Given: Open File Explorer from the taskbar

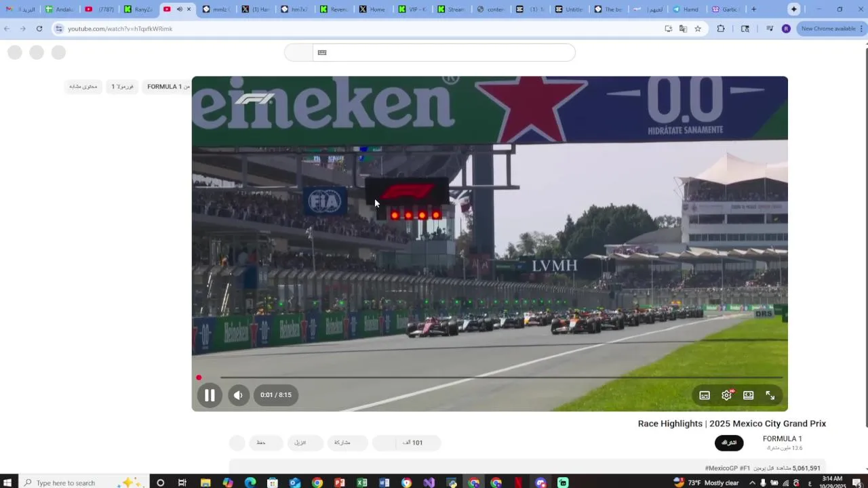Looking at the screenshot, I should coord(205,483).
